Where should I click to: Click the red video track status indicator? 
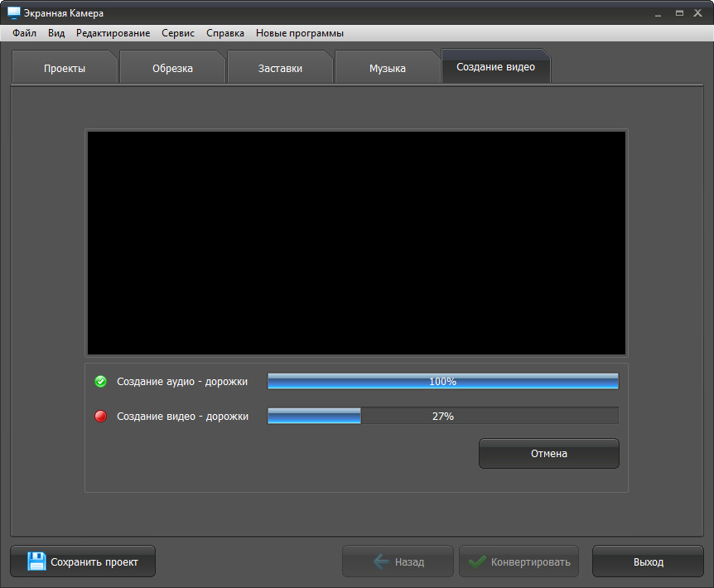(x=101, y=417)
